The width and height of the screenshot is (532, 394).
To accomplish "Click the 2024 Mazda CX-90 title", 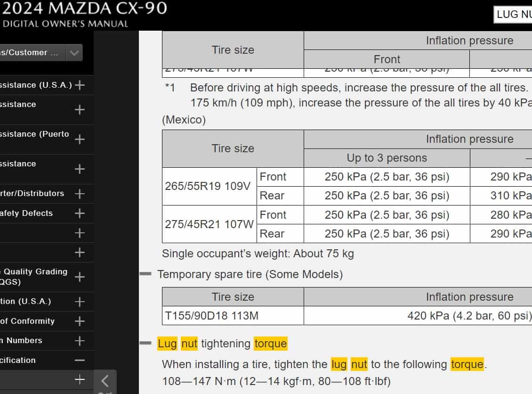I will (85, 8).
